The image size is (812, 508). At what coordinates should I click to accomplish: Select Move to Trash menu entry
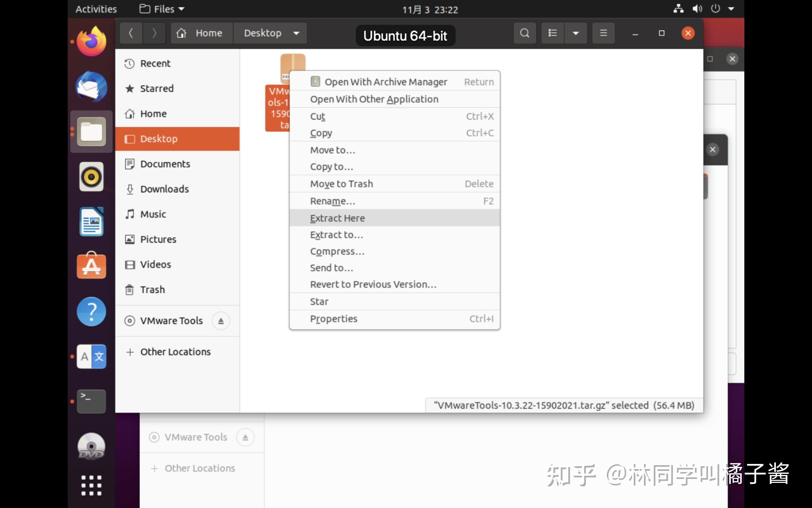pos(395,184)
